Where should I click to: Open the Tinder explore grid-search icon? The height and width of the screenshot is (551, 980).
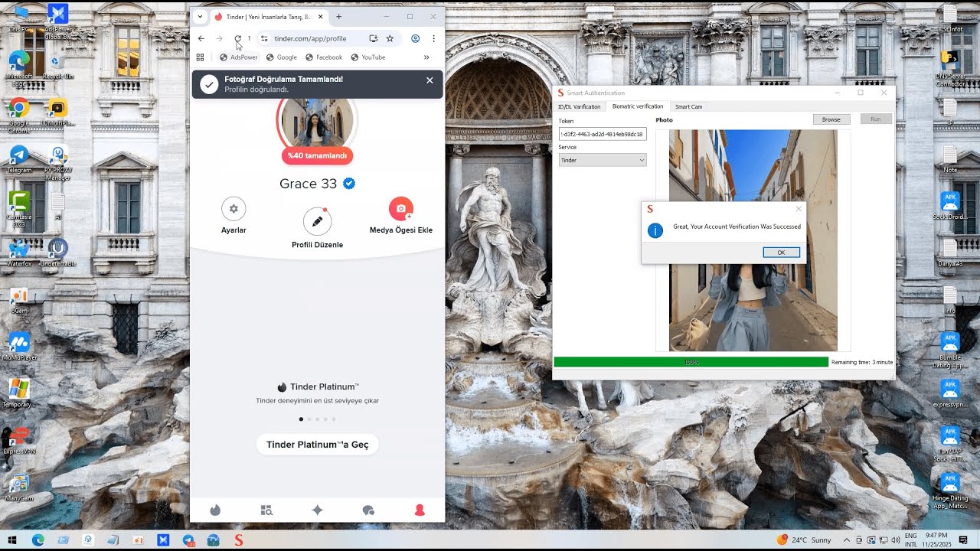(266, 510)
